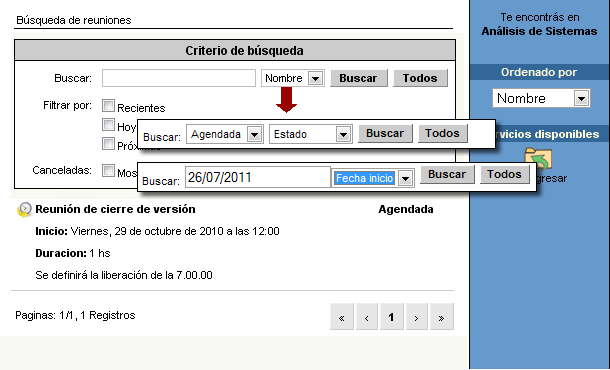Toggle the Canceladas Mostrar checkbox

(109, 170)
